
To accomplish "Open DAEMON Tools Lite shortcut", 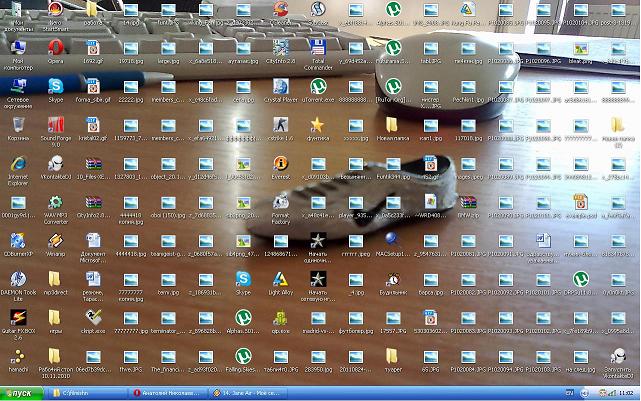I will pos(18,279).
